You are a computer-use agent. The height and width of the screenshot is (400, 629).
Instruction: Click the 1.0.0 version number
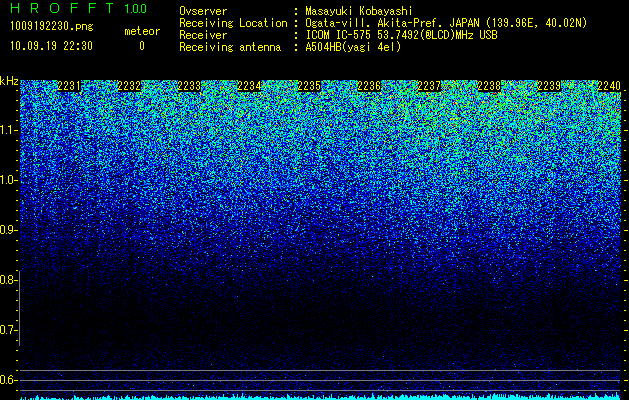click(135, 9)
